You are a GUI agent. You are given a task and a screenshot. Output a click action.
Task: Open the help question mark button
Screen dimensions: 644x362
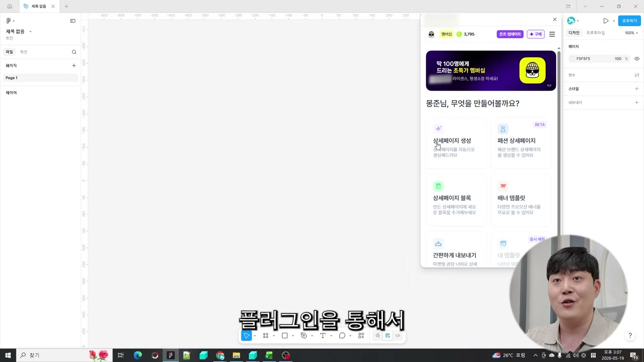tap(630, 336)
